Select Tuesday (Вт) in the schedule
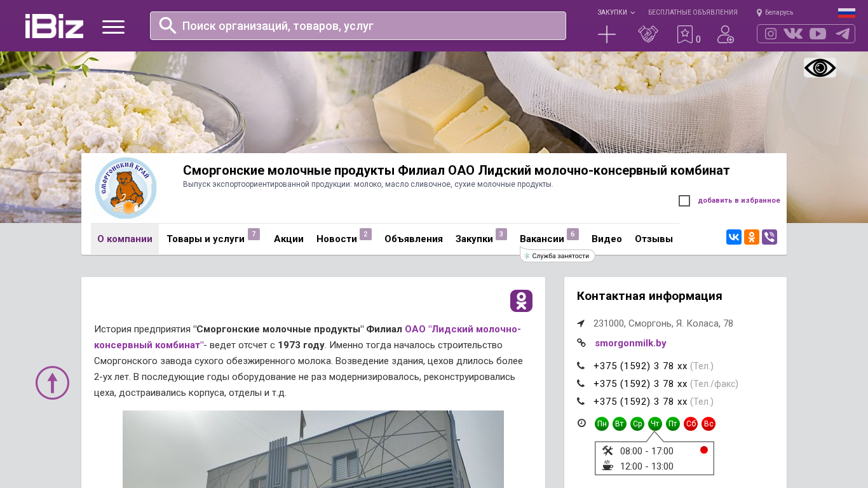 click(620, 424)
